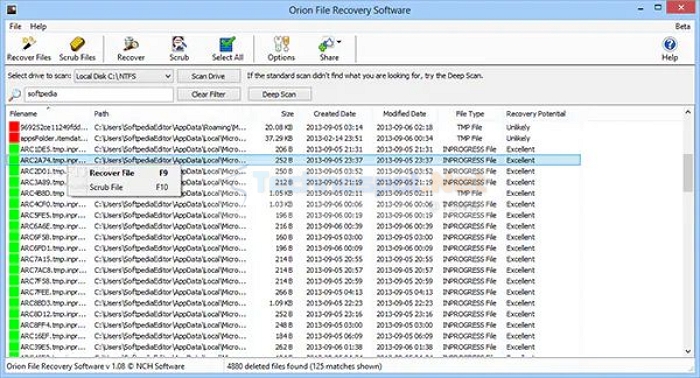The image size is (700, 378).
Task: Click the Deep Scan button
Action: click(x=279, y=94)
